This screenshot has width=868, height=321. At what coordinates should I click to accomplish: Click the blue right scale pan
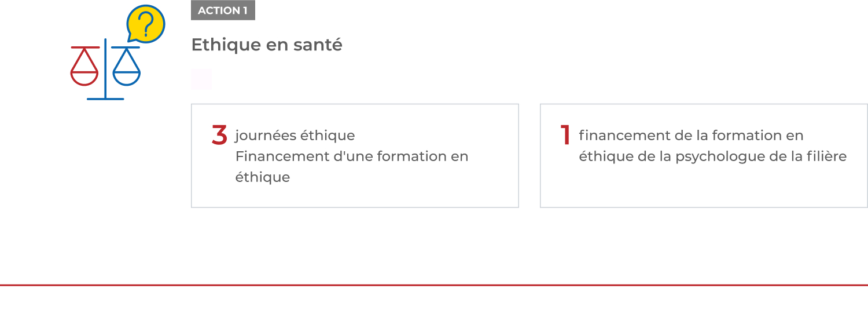click(x=127, y=77)
